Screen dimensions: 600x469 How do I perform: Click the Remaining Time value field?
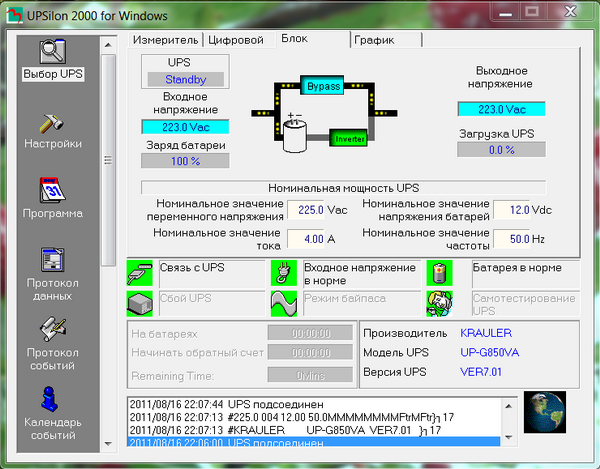tap(310, 375)
